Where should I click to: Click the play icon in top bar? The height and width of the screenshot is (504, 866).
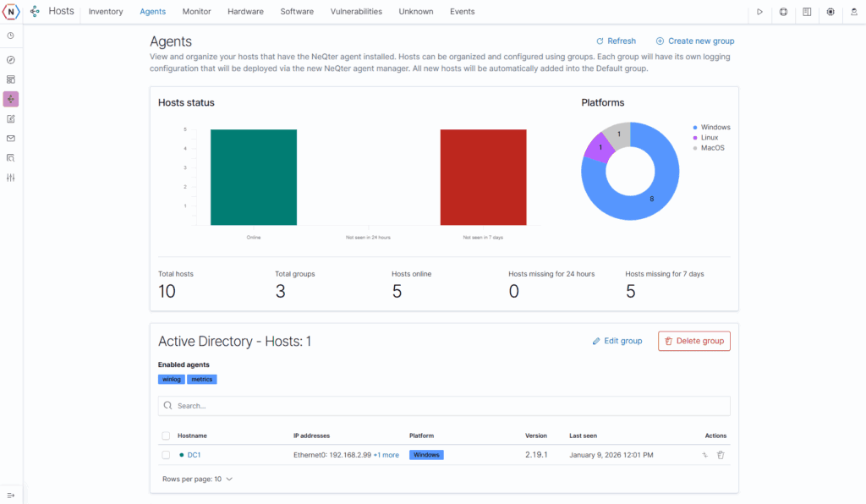(x=760, y=12)
